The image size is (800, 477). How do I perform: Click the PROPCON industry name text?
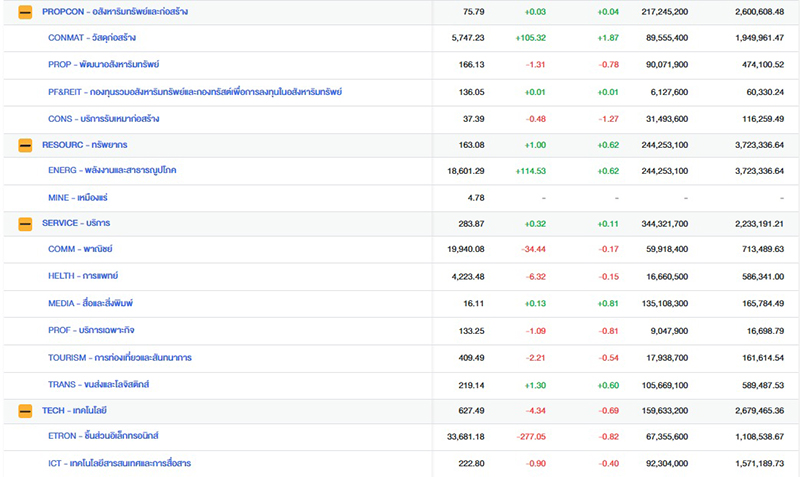click(115, 12)
